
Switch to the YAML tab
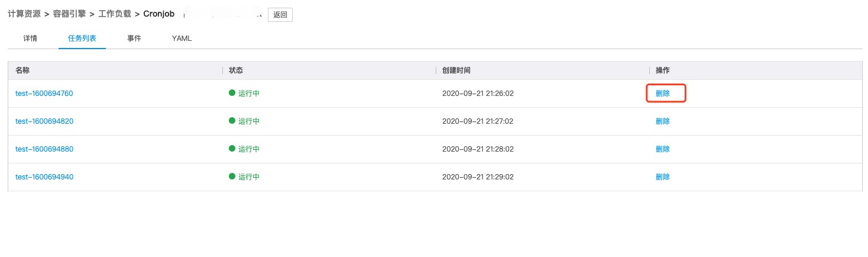point(182,38)
